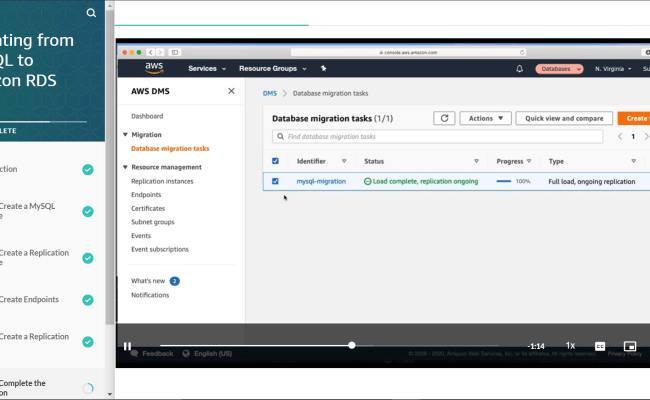
Task: Click the pin shortcut icon in navbar
Action: point(324,68)
